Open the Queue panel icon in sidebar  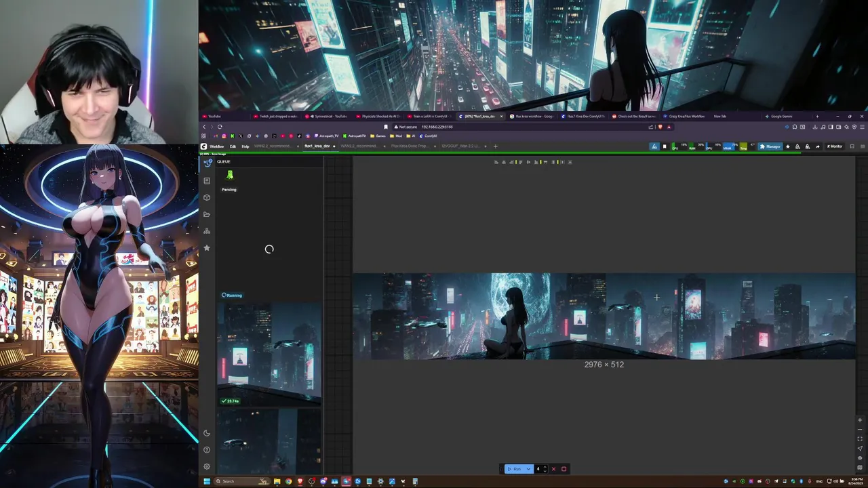[207, 163]
